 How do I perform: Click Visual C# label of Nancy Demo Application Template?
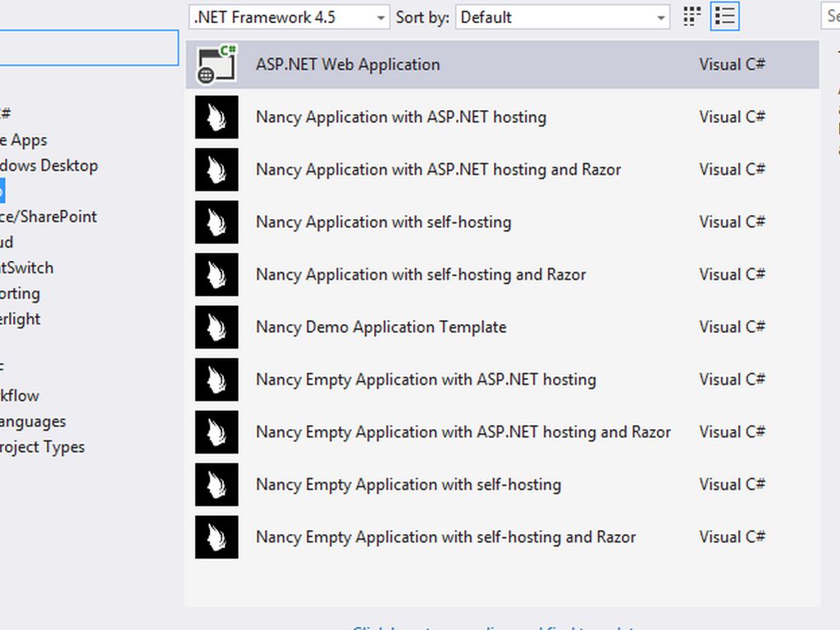[x=732, y=326]
